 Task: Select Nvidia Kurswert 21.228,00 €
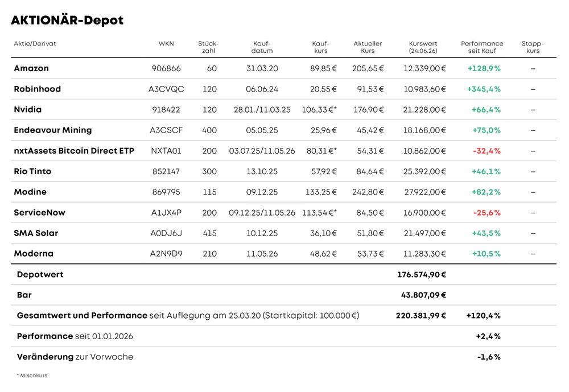pos(424,110)
